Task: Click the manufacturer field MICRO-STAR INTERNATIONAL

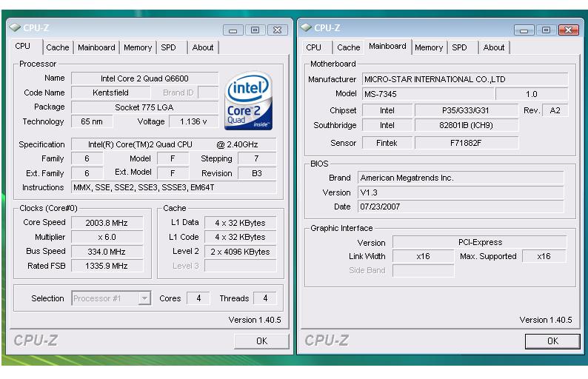Action: coord(465,79)
